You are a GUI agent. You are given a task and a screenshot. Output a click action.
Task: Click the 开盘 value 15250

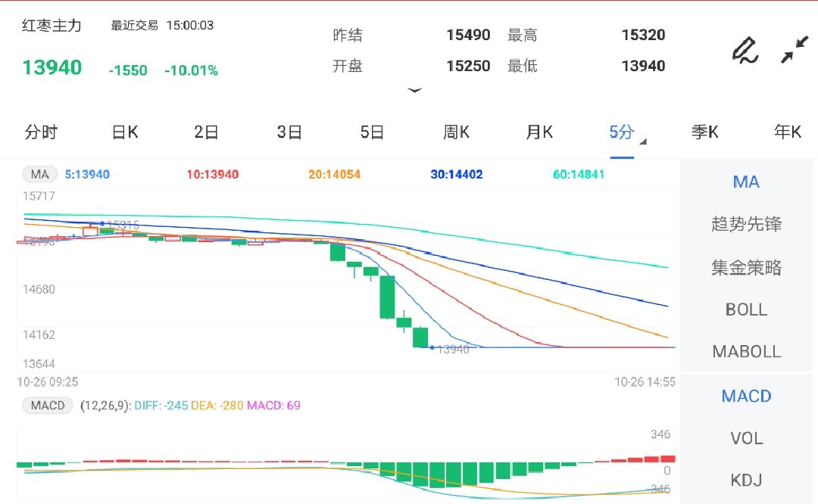click(x=468, y=66)
